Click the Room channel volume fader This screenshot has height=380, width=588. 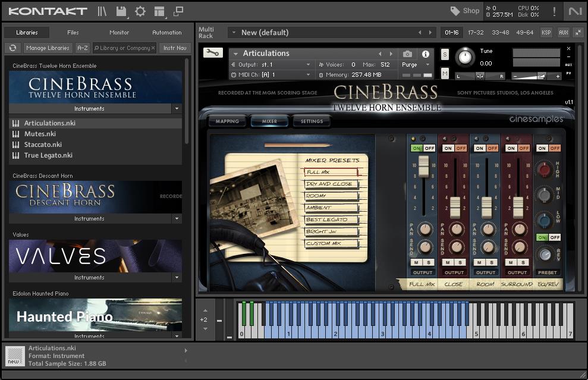click(x=486, y=206)
